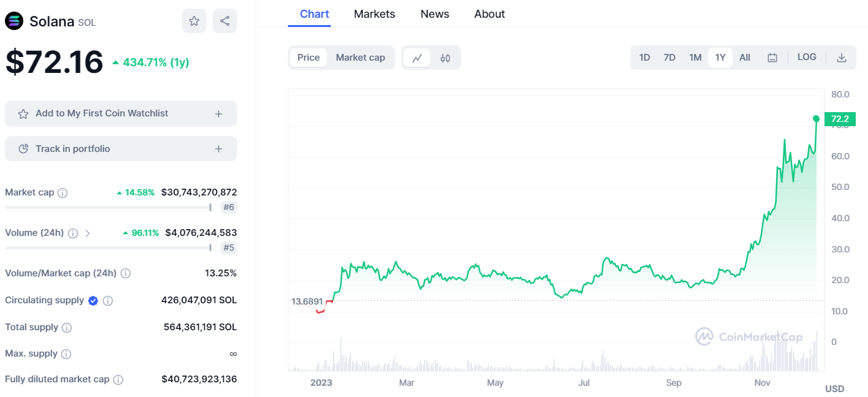Click the volume rank #5 badge
868x397 pixels.
click(228, 248)
